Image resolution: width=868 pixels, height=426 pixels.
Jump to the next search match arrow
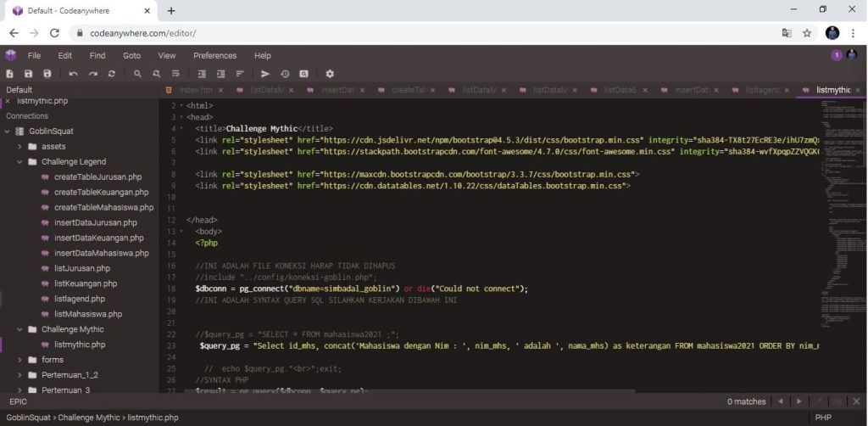pyautogui.click(x=798, y=401)
